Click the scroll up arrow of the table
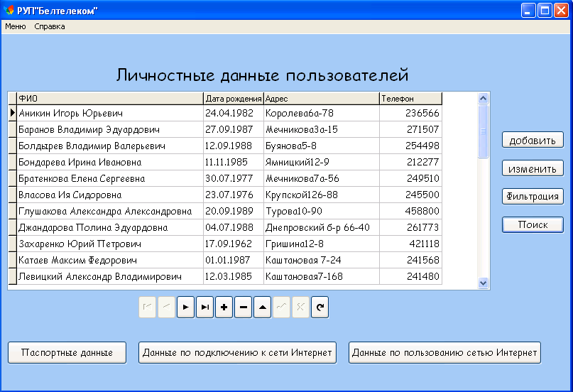 [x=483, y=98]
